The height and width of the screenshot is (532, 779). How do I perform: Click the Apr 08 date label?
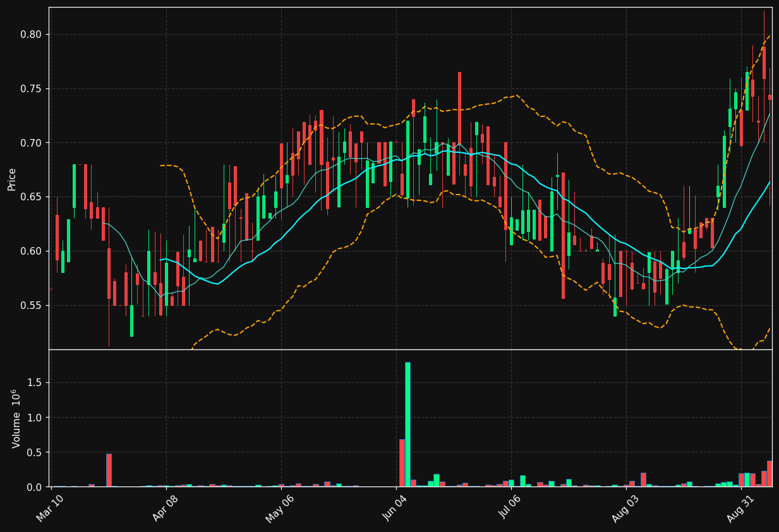(x=166, y=509)
